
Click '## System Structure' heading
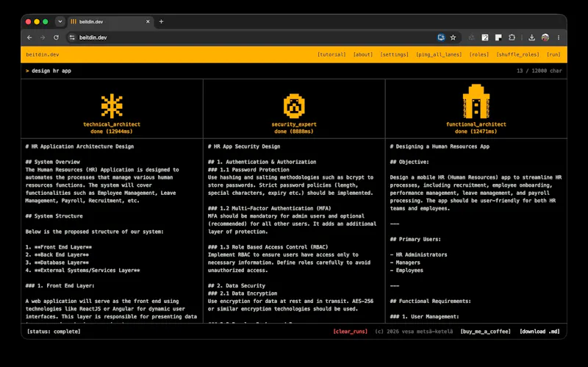point(54,216)
